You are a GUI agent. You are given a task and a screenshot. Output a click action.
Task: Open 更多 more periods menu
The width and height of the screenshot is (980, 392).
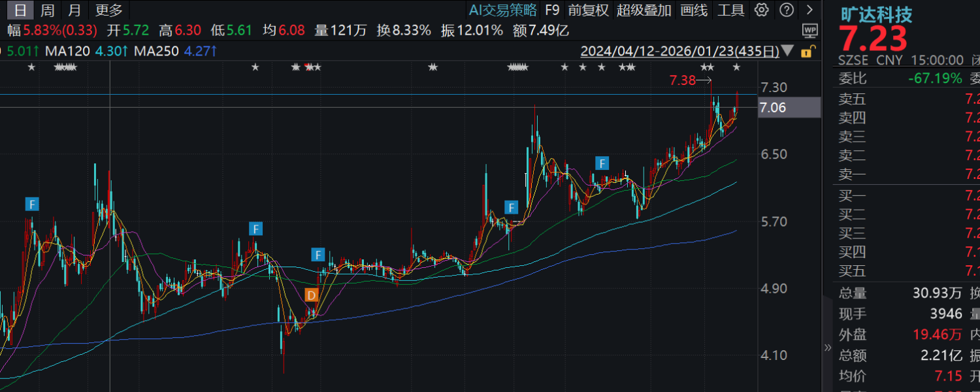[x=108, y=10]
